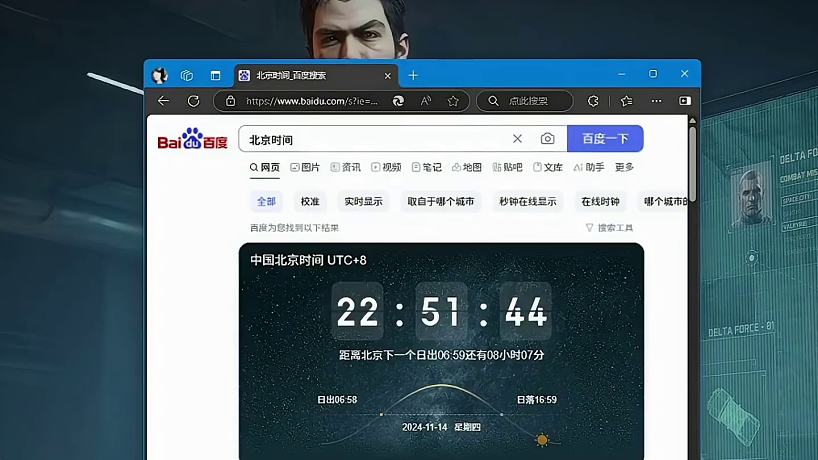Select the 网页 search tab
The width and height of the screenshot is (818, 460).
pos(264,167)
